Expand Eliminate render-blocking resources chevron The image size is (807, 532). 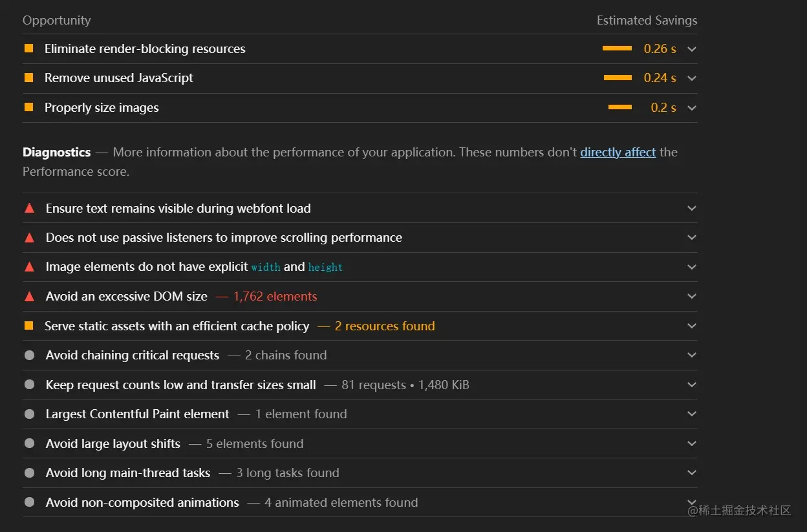point(692,49)
